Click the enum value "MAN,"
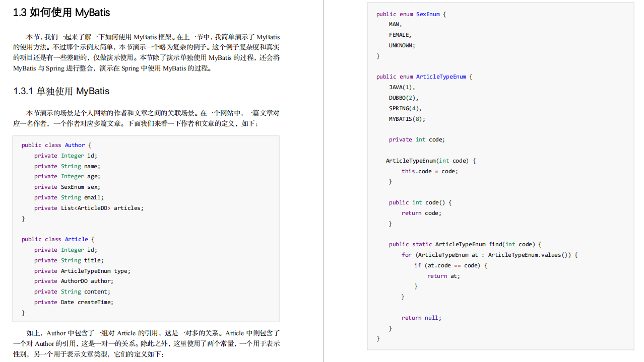This screenshot has height=362, width=644. (396, 24)
